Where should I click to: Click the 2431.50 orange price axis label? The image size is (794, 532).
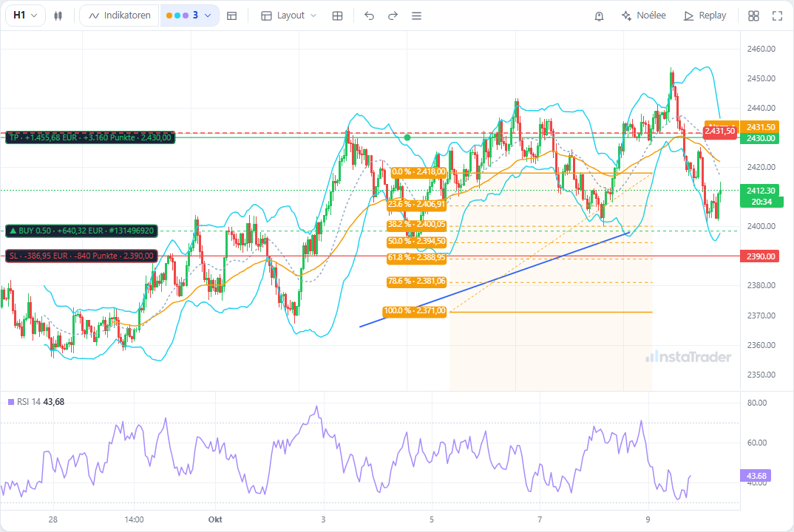(x=761, y=127)
